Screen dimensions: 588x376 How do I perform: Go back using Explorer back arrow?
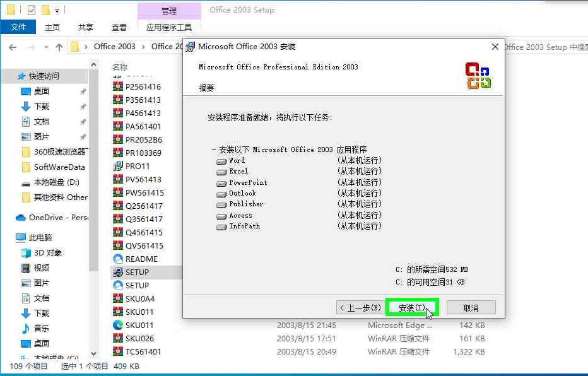pyautogui.click(x=13, y=47)
